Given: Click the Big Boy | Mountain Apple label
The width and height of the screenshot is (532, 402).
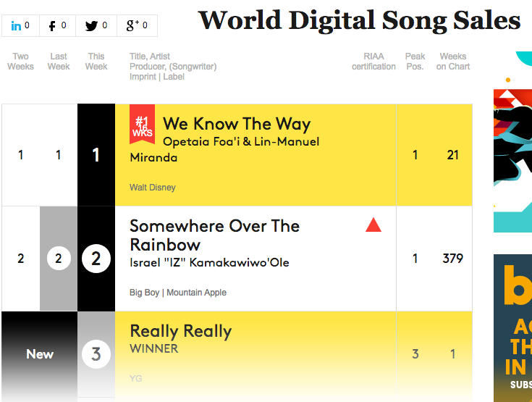Looking at the screenshot, I should 178,293.
